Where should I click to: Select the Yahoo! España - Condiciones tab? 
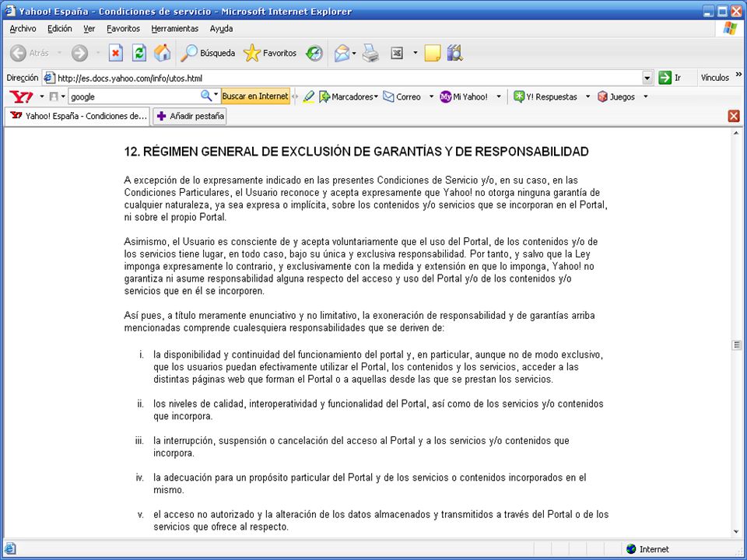point(78,116)
